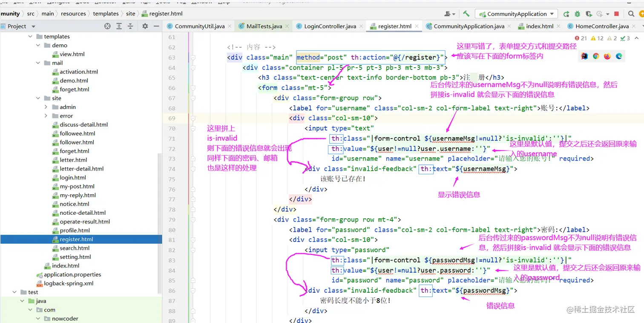Collapse all nodes in Project panel

[x=131, y=26]
